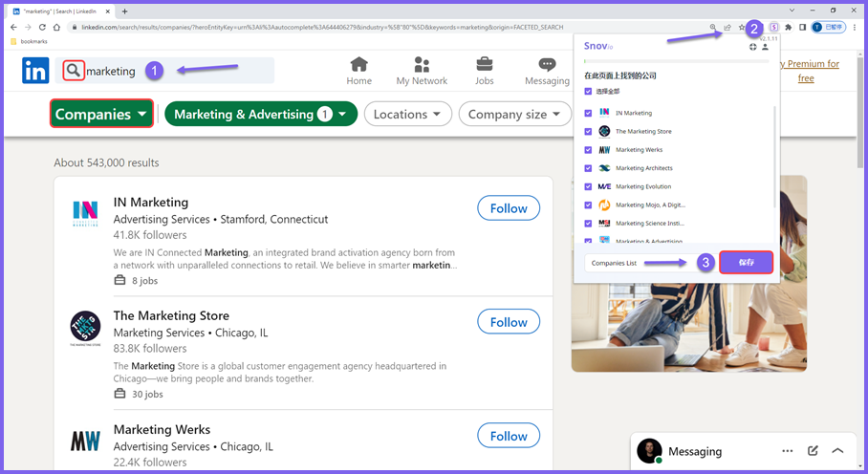Open the Snov.io extension icon in the toolbar

click(x=774, y=27)
